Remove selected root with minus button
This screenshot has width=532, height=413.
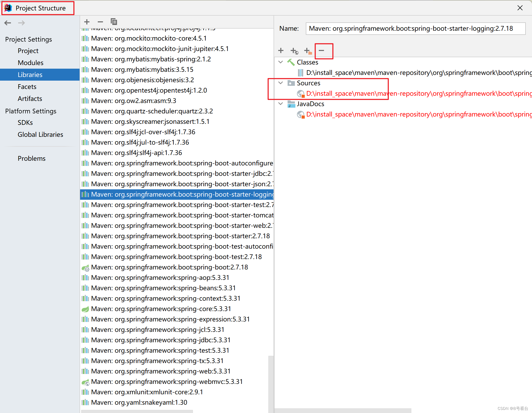click(322, 50)
